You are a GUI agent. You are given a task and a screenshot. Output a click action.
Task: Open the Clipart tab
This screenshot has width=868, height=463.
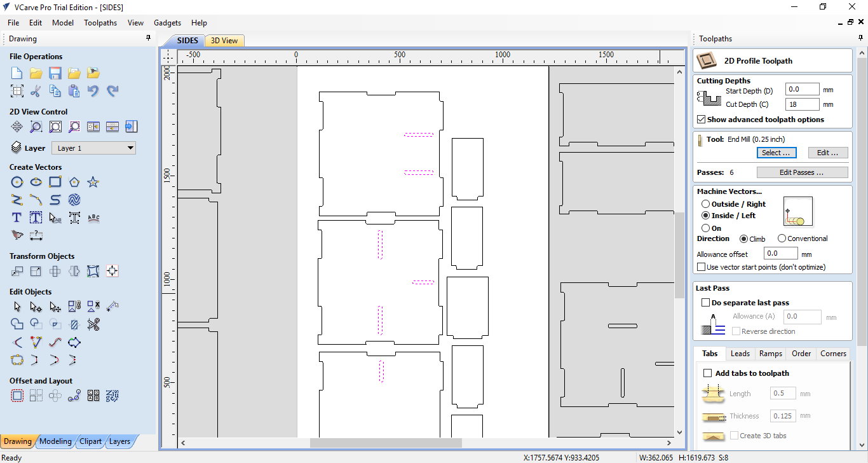pos(91,441)
